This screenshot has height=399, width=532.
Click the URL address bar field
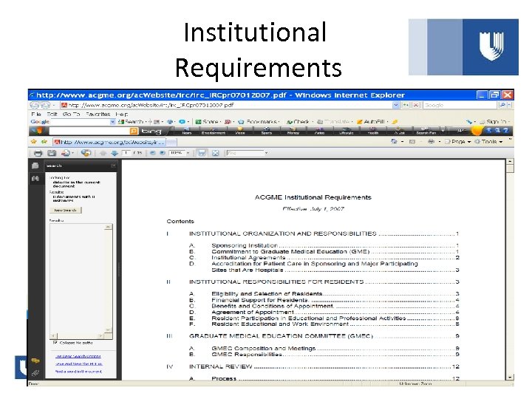point(228,105)
